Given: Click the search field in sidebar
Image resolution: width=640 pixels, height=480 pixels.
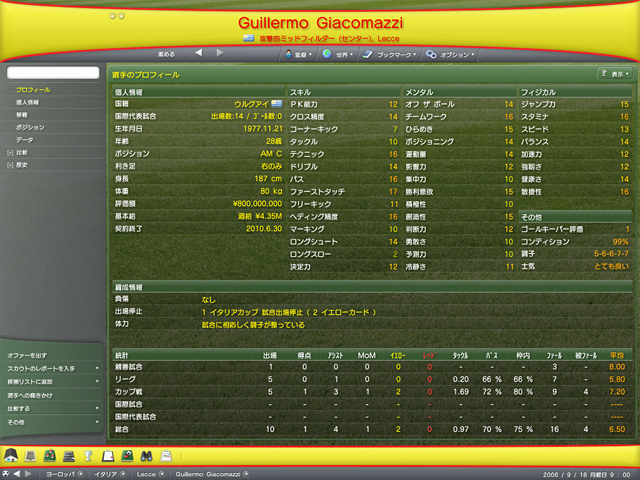Looking at the screenshot, I should [51, 73].
